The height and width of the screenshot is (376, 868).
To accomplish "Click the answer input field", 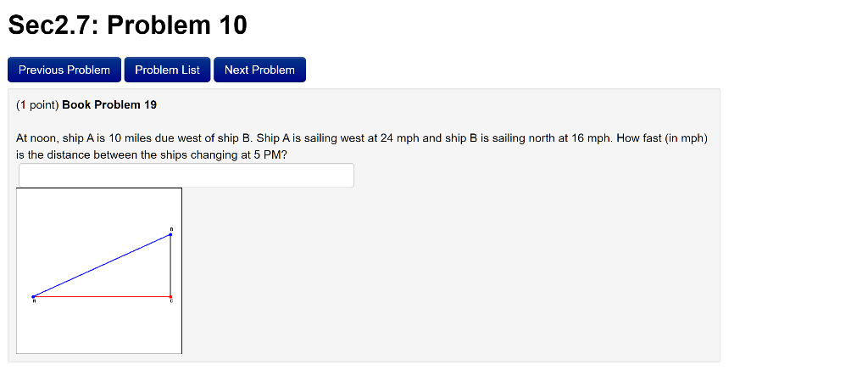I will 186,176.
